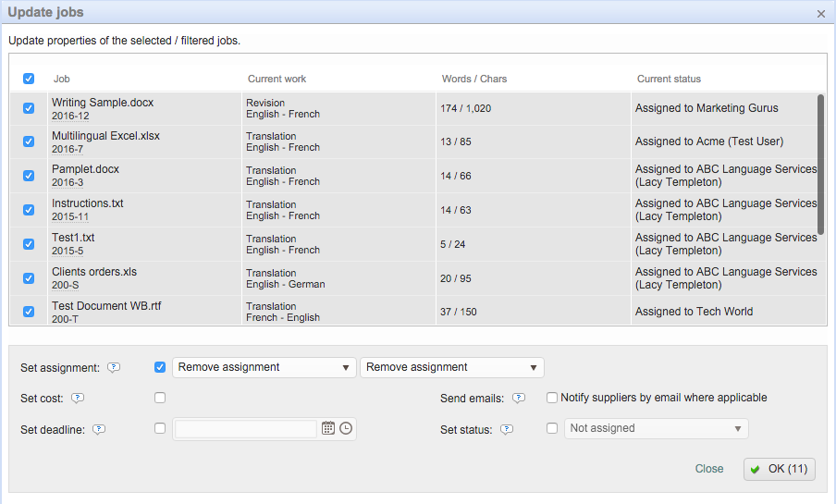This screenshot has width=836, height=504.
Task: Toggle the select-all checkbox in table header
Action: point(29,79)
